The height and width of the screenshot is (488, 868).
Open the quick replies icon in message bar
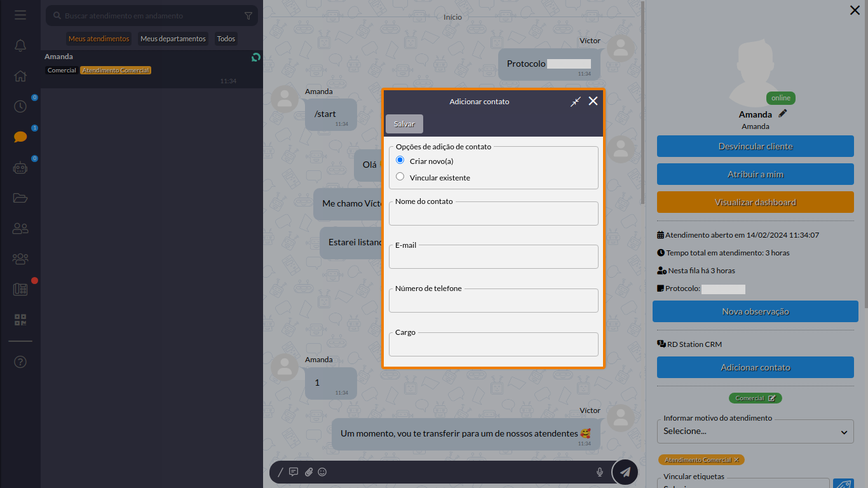click(x=294, y=472)
